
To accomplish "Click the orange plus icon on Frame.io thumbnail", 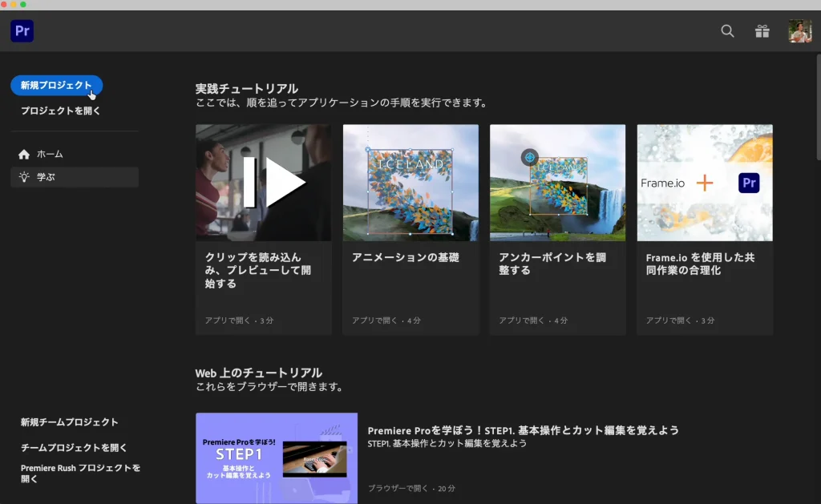I will tap(705, 183).
